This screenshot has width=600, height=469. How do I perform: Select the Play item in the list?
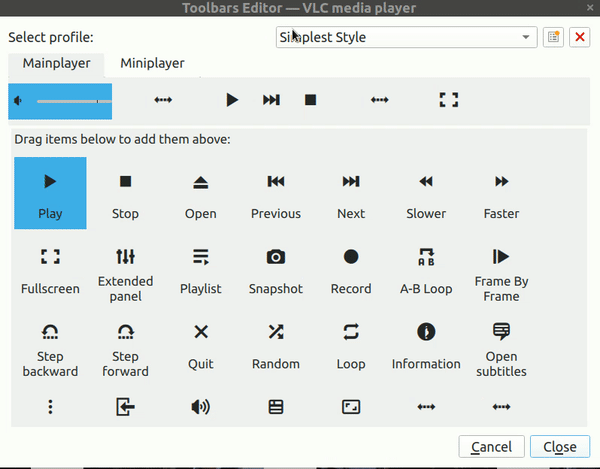[50, 193]
